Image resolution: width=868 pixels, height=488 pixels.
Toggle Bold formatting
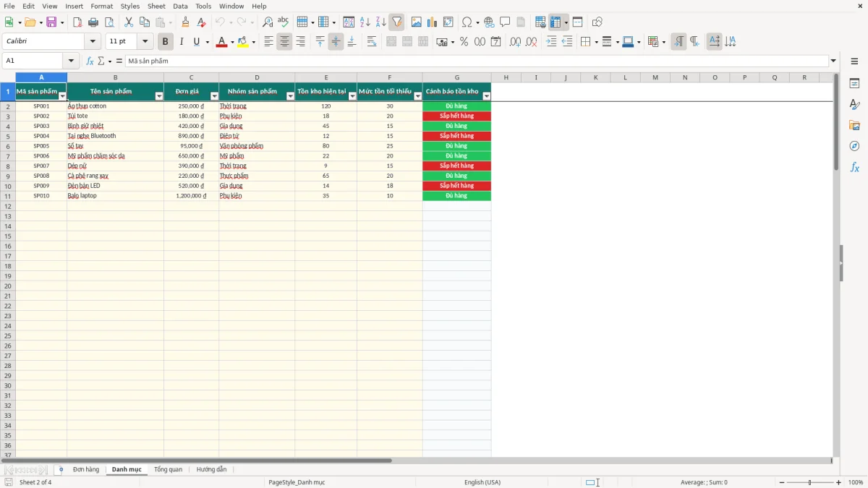[165, 42]
